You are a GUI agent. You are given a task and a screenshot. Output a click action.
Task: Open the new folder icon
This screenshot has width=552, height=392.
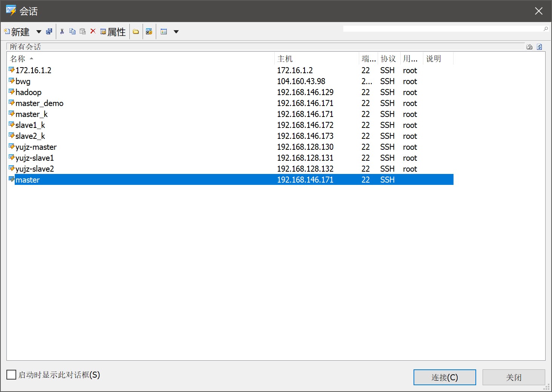pos(136,32)
